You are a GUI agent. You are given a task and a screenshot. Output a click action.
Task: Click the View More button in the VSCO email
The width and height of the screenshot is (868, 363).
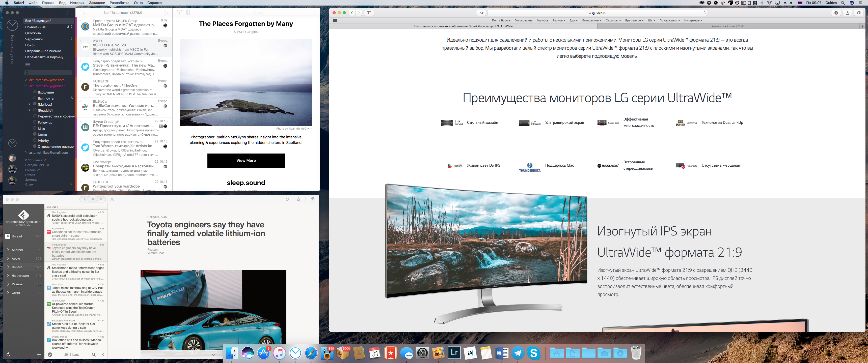click(246, 161)
